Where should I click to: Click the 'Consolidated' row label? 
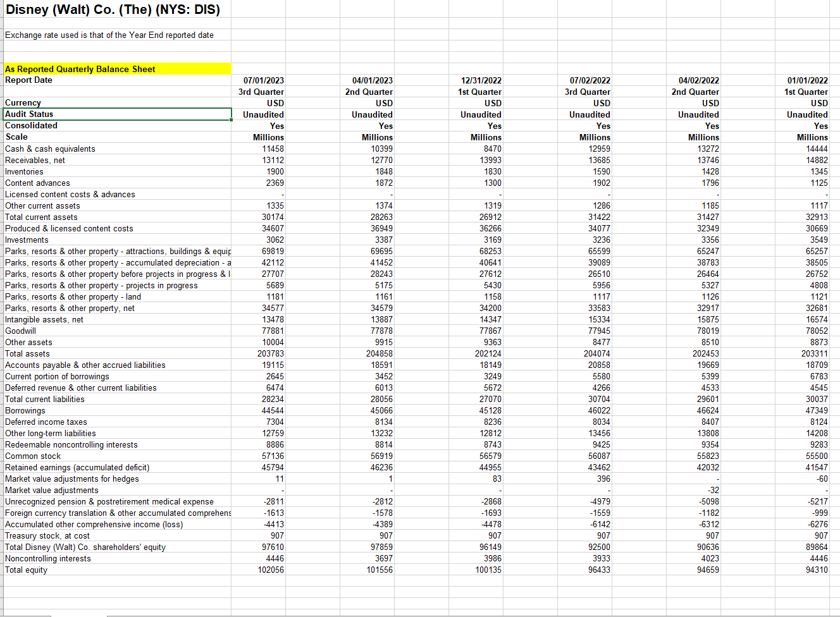pyautogui.click(x=31, y=125)
